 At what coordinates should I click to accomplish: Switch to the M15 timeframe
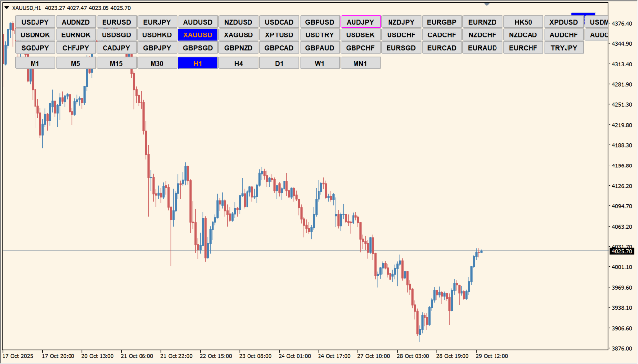[116, 63]
